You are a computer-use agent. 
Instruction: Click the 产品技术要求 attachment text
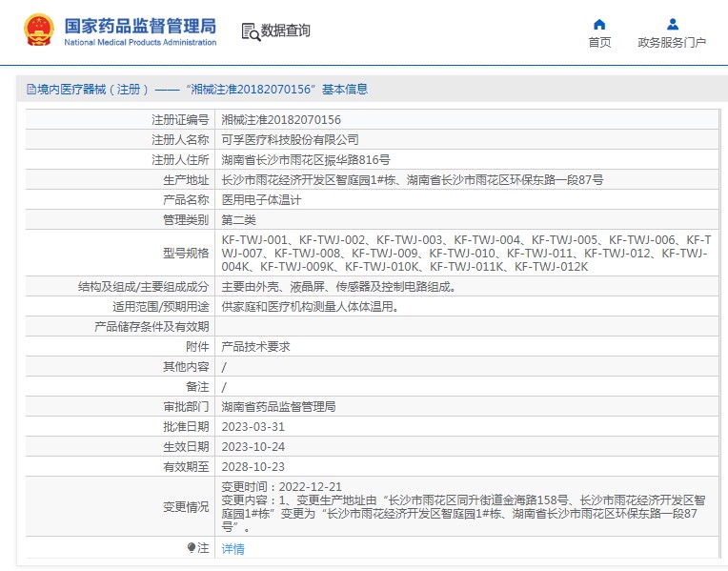[255, 347]
